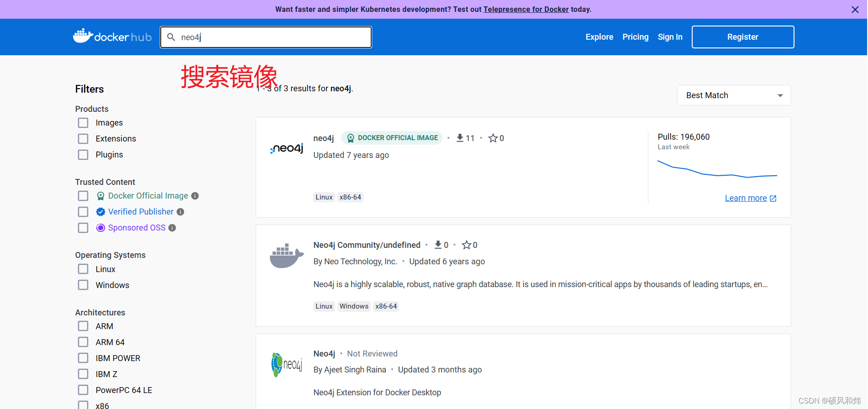The height and width of the screenshot is (409, 868).
Task: Tick the Linux operating system filter
Action: tap(83, 269)
